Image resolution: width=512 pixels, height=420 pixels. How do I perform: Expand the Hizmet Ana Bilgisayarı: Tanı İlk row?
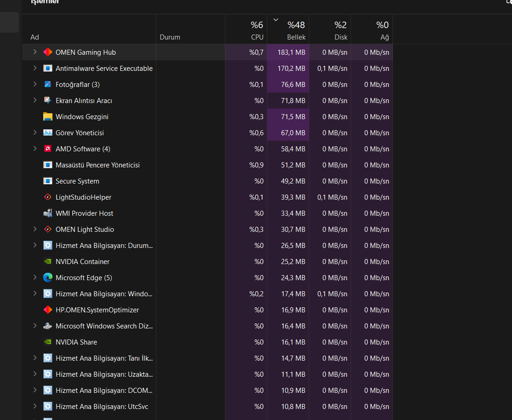35,357
